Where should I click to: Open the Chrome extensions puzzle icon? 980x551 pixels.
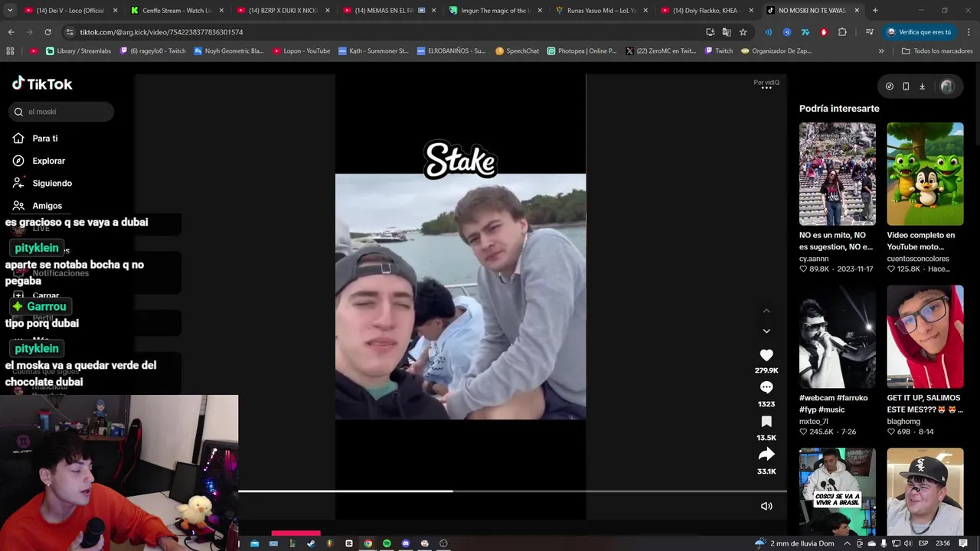[843, 32]
